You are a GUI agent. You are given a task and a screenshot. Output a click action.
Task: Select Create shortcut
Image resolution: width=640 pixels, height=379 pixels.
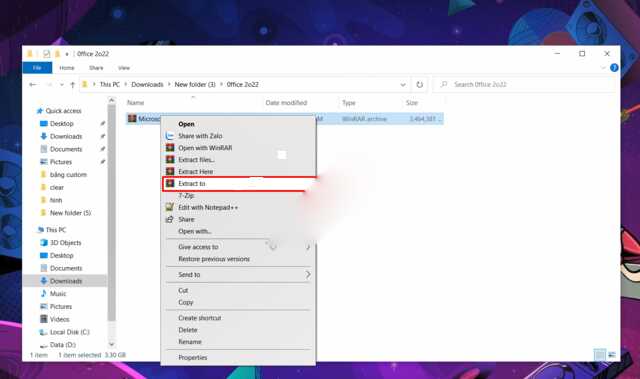pos(200,318)
